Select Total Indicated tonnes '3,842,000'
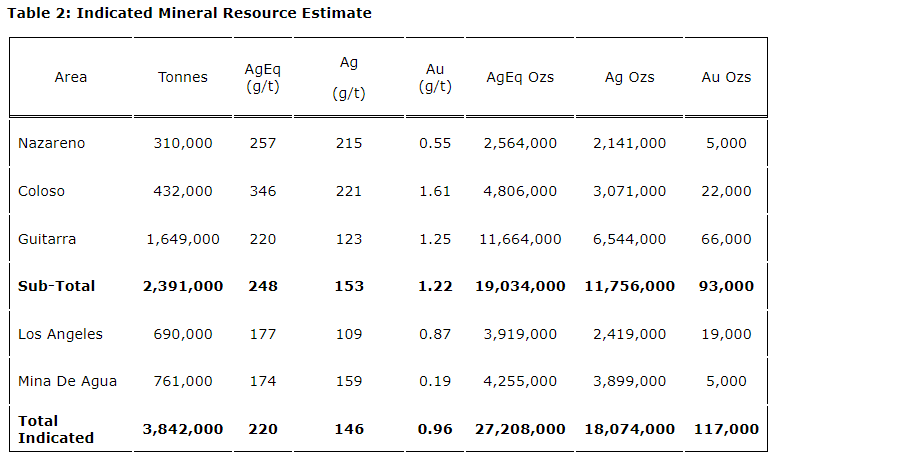 pyautogui.click(x=183, y=430)
